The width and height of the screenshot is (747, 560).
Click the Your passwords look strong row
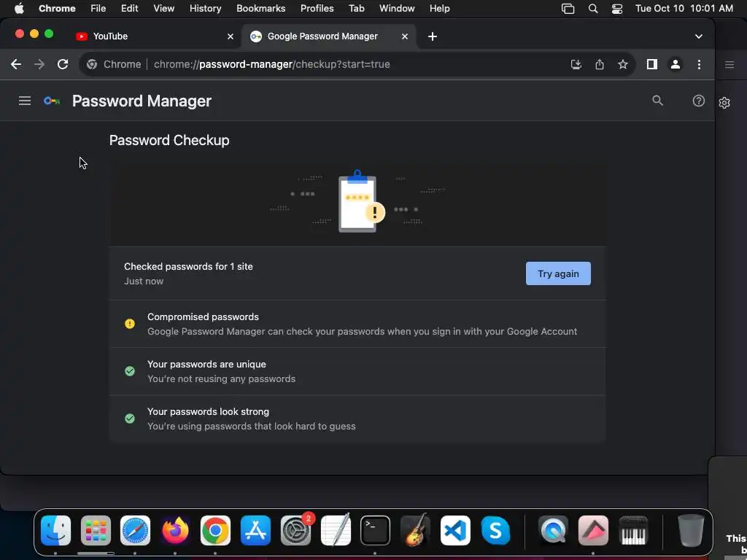click(357, 419)
